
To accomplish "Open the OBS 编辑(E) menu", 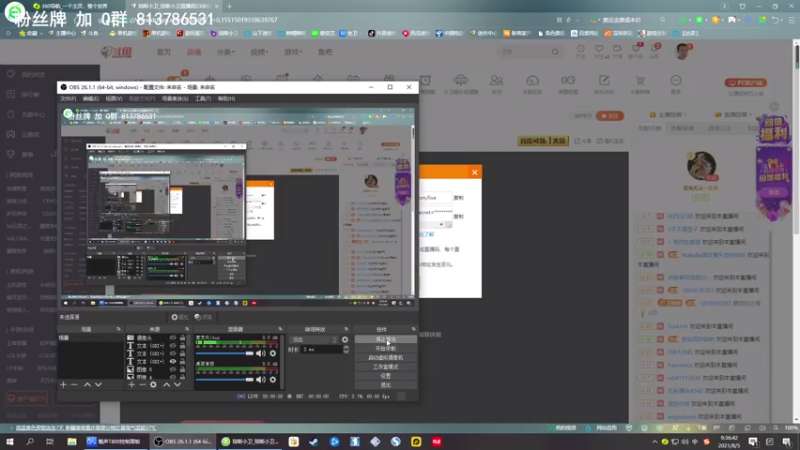I will 91,98.
